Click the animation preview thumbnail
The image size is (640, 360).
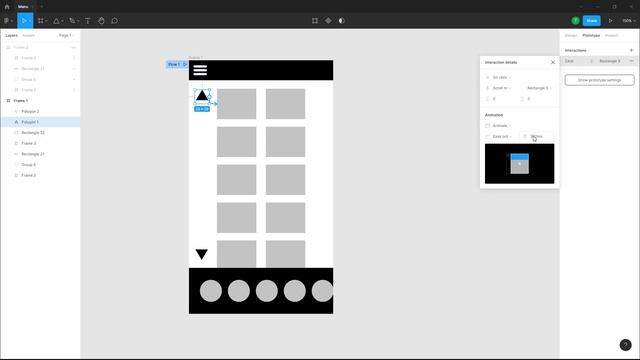519,163
